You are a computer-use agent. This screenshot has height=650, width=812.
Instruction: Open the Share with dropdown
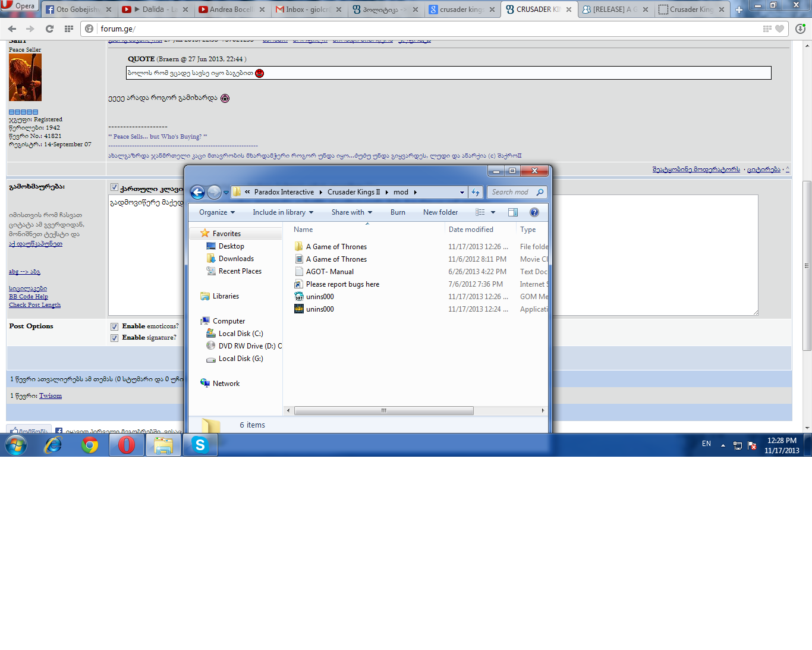pyautogui.click(x=352, y=212)
